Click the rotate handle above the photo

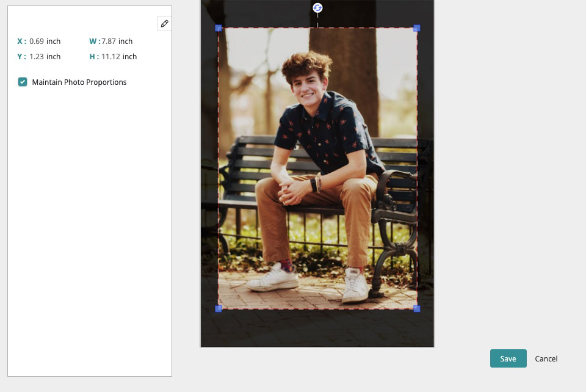click(x=317, y=8)
